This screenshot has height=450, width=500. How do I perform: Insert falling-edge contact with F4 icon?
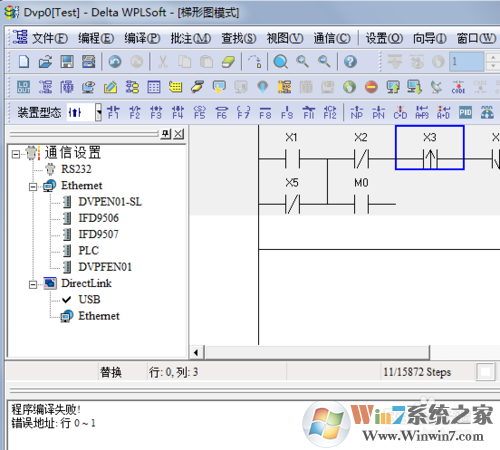point(178,112)
